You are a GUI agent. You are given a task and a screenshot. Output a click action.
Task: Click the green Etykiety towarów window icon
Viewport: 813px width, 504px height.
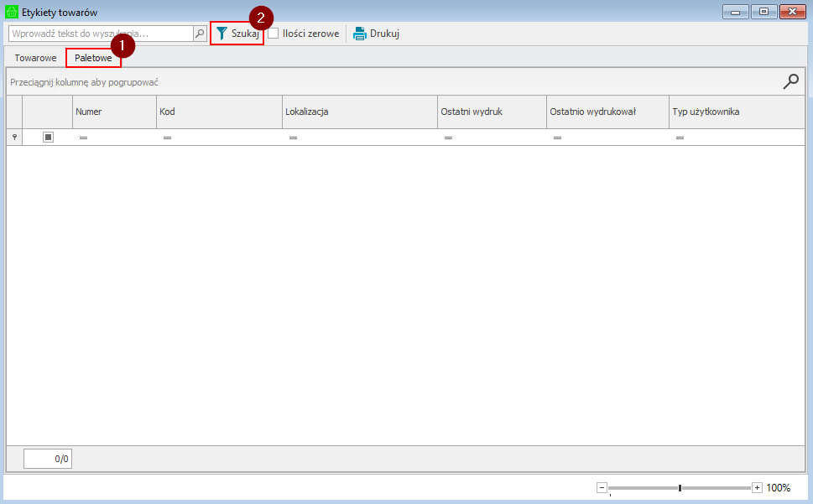point(12,12)
